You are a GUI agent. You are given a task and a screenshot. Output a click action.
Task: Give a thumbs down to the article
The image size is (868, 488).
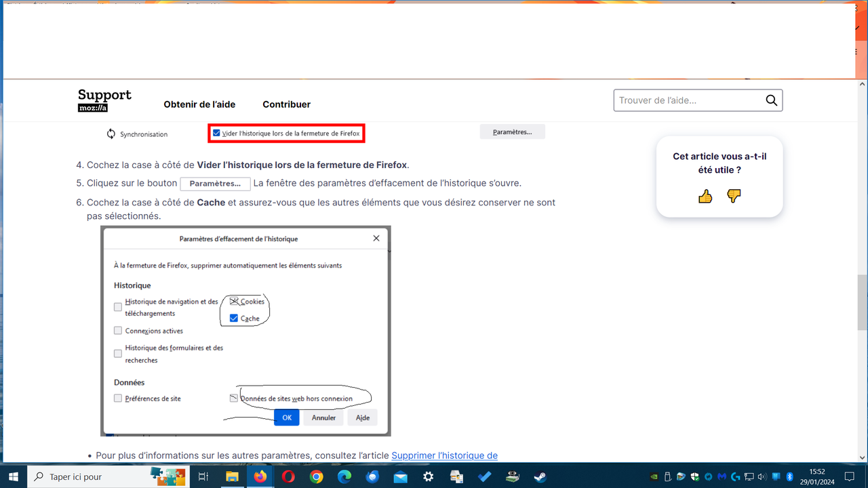click(x=734, y=197)
